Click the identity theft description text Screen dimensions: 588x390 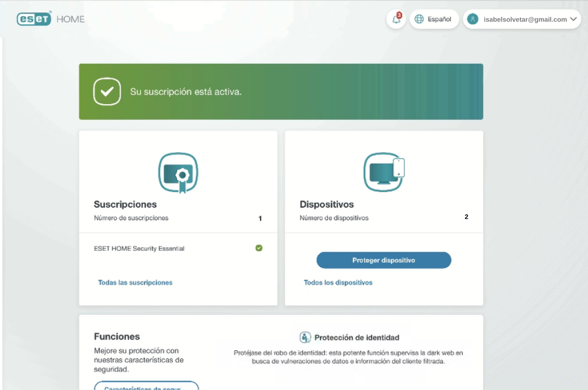[348, 357]
